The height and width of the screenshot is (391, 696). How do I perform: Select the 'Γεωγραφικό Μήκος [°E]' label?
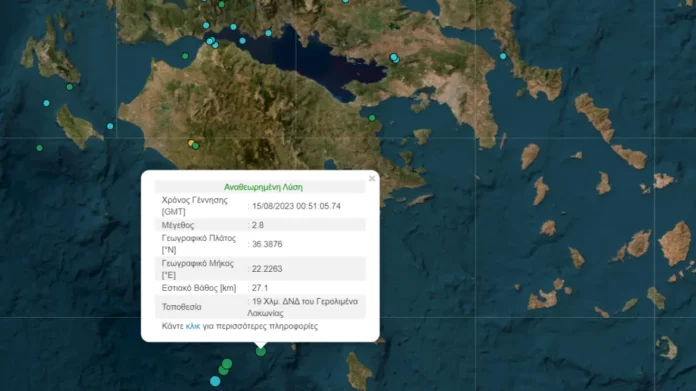(198, 269)
